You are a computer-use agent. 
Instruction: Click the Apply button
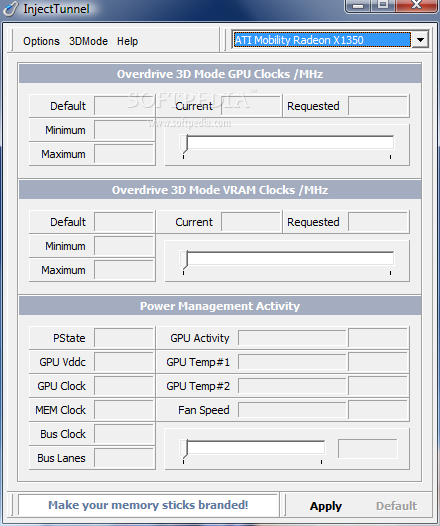(x=326, y=506)
